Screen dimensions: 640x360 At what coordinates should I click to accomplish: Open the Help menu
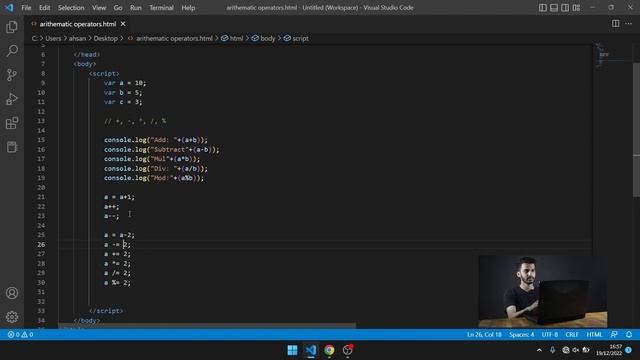tap(188, 8)
